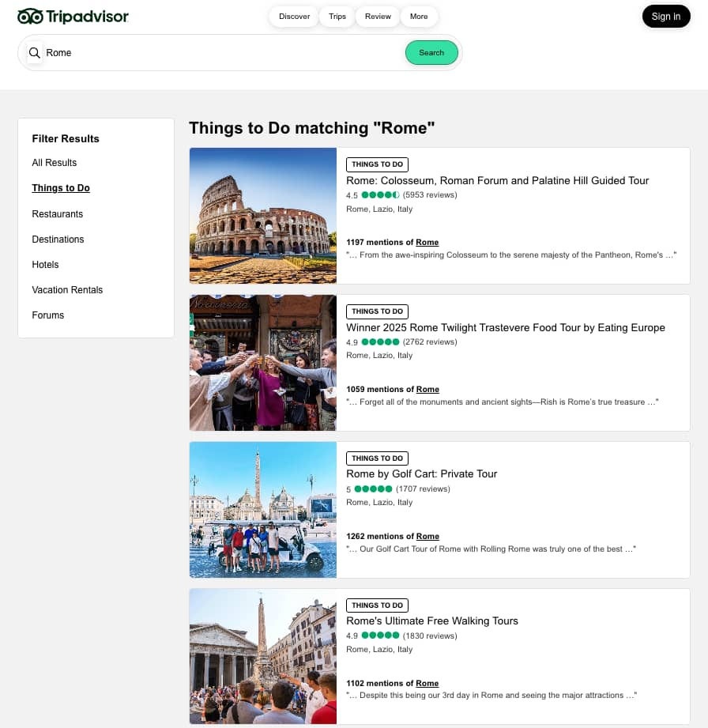Focus the search field containing Rome
Viewport: 708px width, 728px height.
click(x=221, y=53)
